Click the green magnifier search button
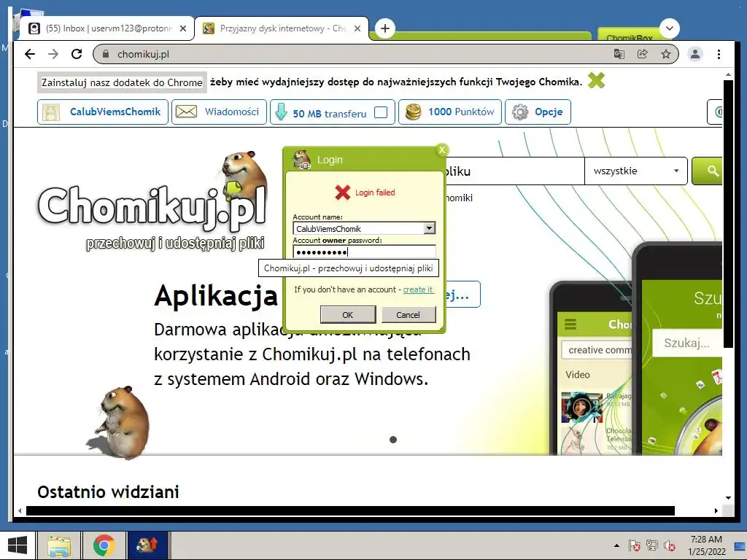Screen dimensions: 747x560 708,171
